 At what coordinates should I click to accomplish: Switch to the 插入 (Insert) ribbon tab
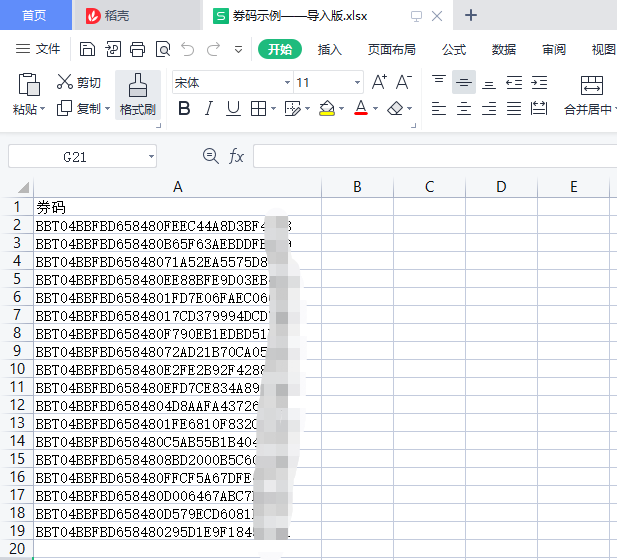pos(330,50)
